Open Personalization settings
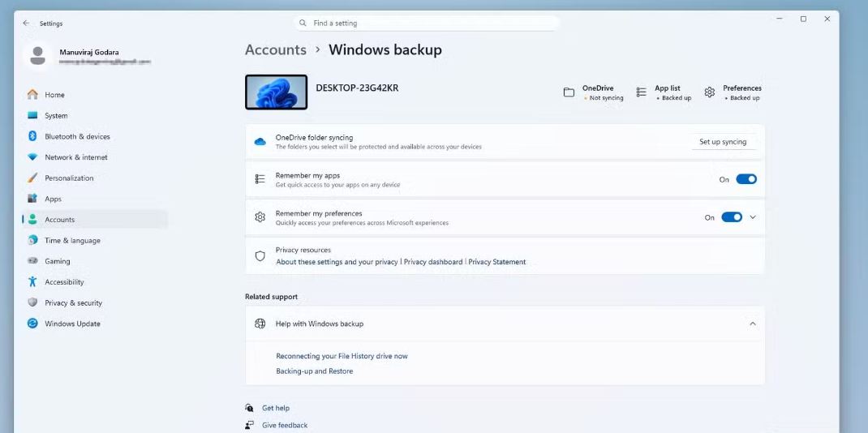Screen dimensions: 868x433 (x=95, y=178)
